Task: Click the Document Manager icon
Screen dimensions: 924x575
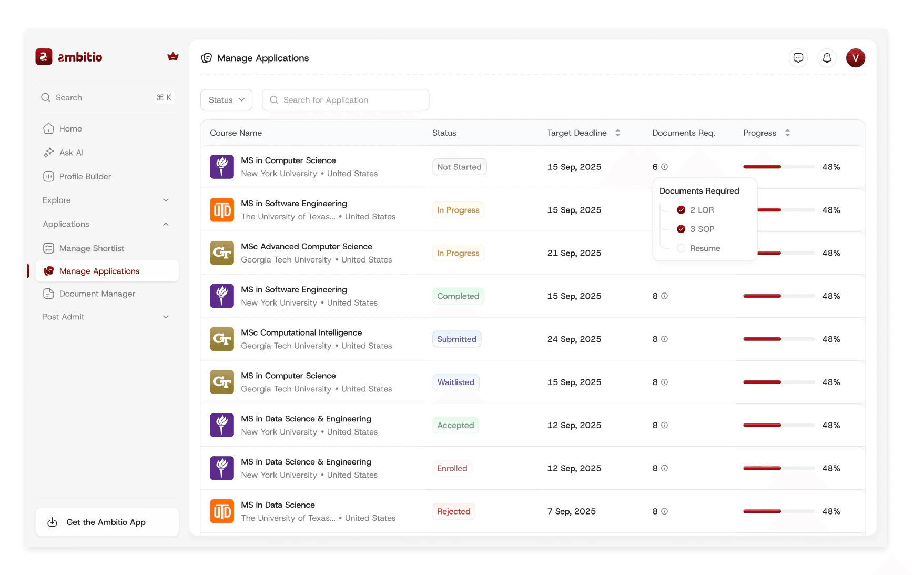Action: 48,294
